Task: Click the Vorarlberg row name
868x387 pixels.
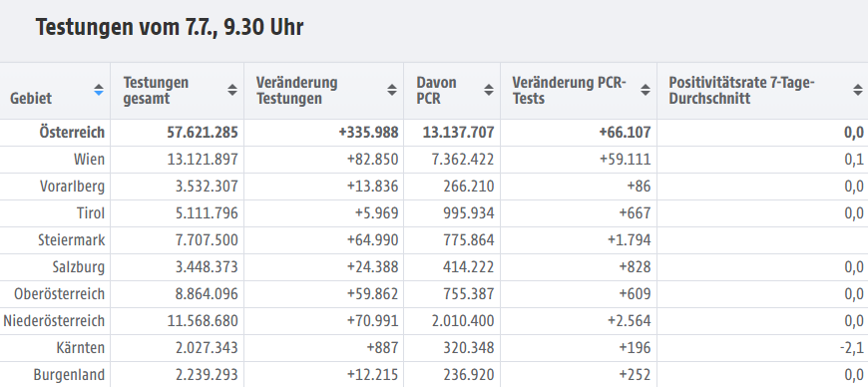Action: click(x=72, y=187)
